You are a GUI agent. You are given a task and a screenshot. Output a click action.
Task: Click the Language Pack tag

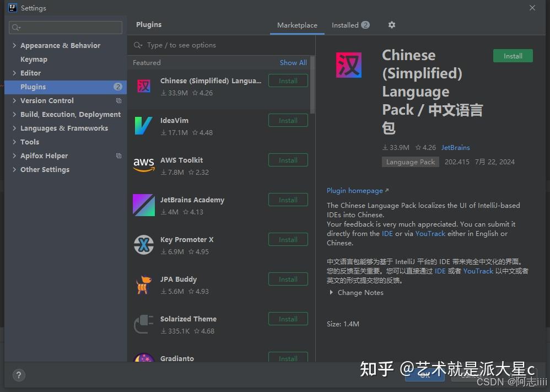pos(411,162)
